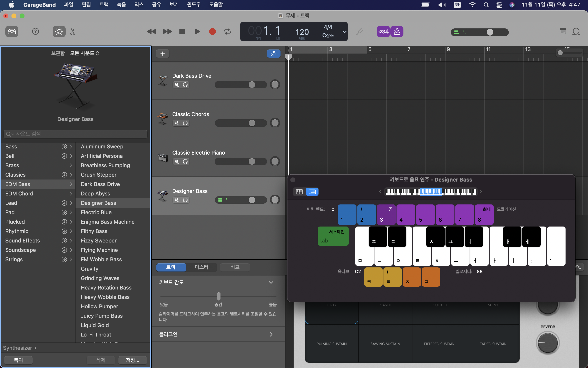Toggle the Catch playhead button
Image resolution: width=588 pixels, height=368 pixels.
pyautogui.click(x=274, y=54)
